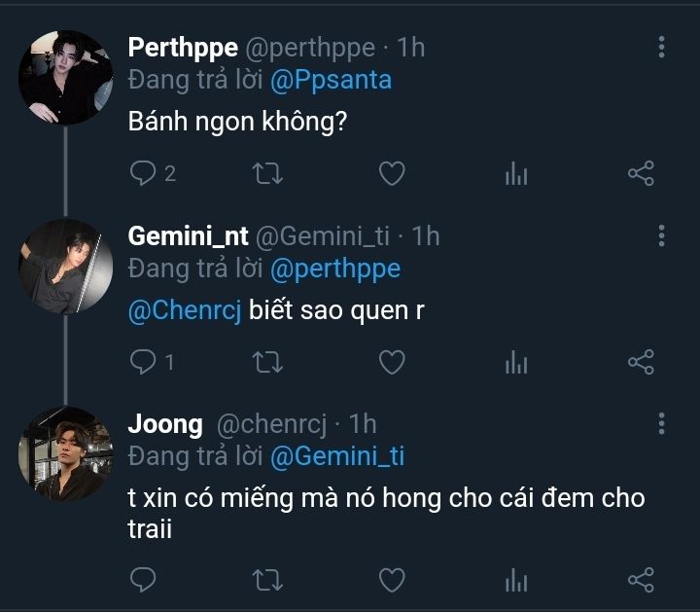Open more options for Perthppe's tweet
This screenshot has height=612, width=700.
coord(661,47)
